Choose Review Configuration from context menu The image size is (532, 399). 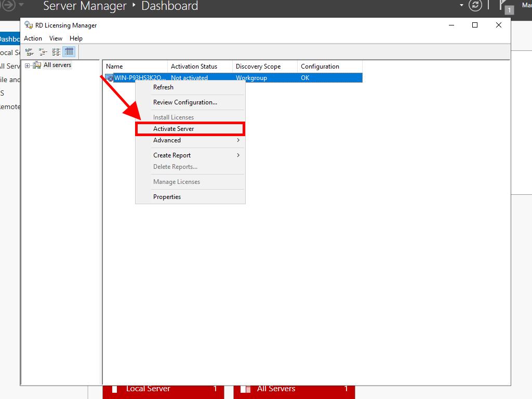tap(190, 102)
